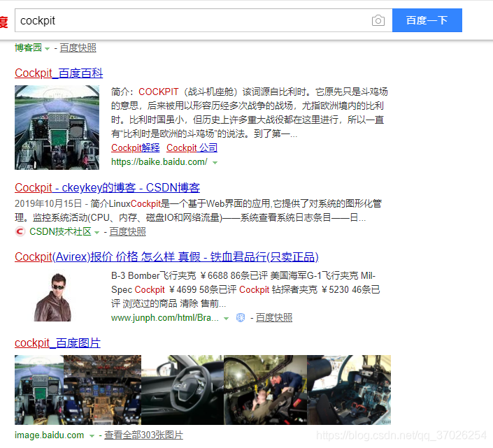This screenshot has width=493, height=448.
Task: Click the leather jacket man thumbnail
Action: tap(53, 297)
